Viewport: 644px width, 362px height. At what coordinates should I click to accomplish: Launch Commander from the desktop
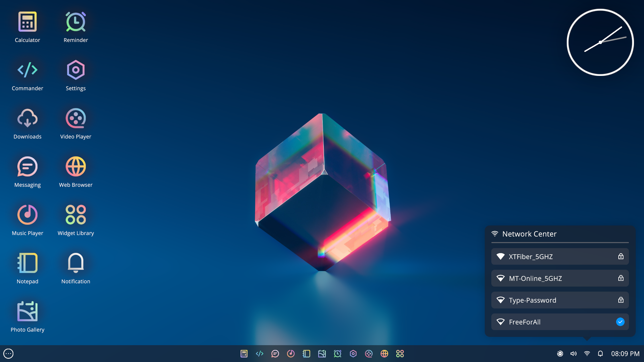(27, 70)
